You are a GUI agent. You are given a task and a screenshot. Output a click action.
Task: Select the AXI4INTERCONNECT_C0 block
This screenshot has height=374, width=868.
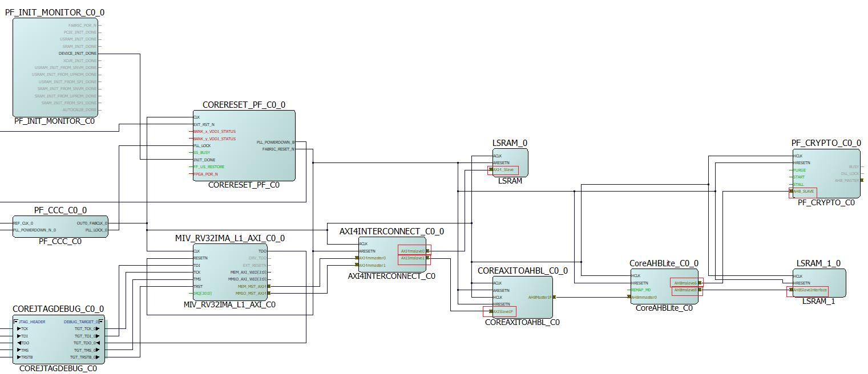392,254
